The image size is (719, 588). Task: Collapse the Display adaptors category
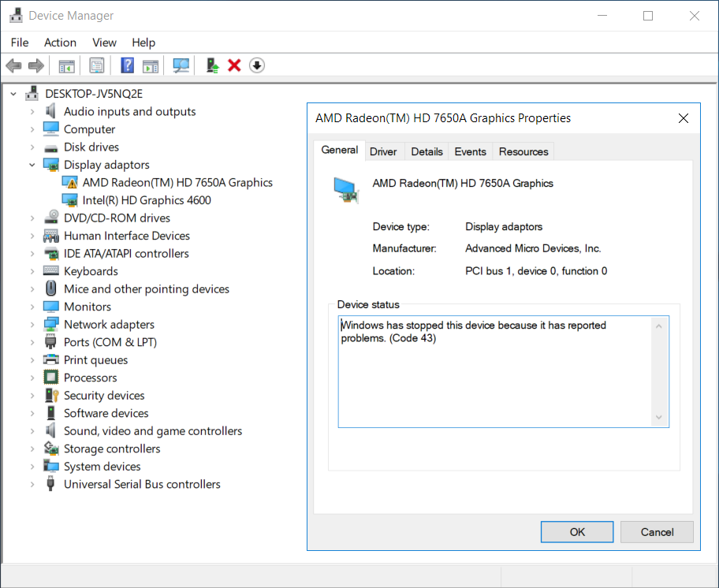pos(32,165)
